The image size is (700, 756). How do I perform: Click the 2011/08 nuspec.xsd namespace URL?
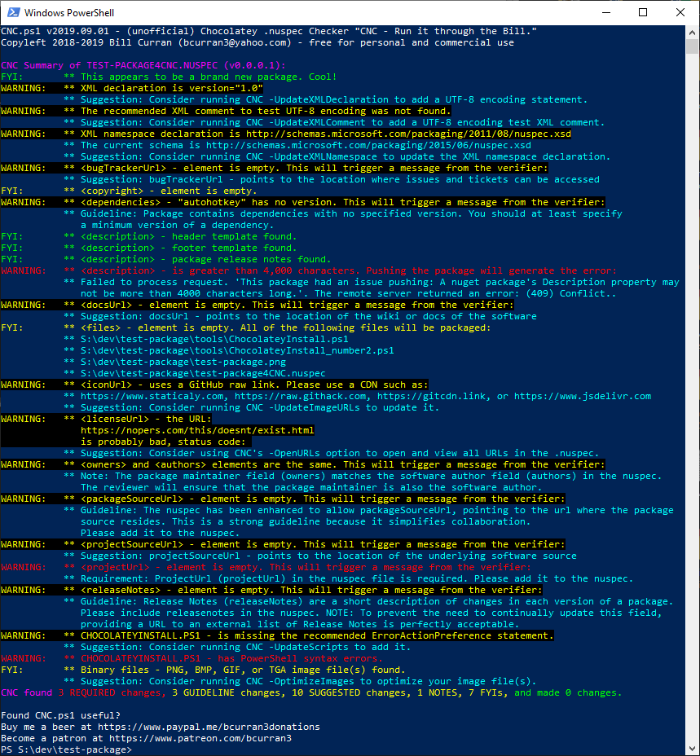408,134
